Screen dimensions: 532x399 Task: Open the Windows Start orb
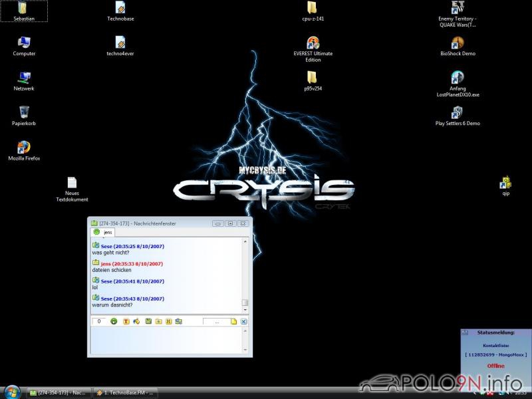[x=12, y=392]
